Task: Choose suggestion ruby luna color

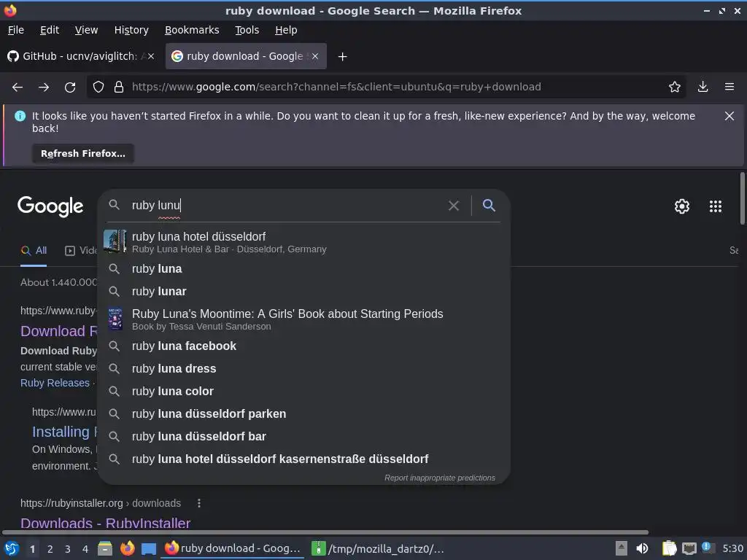Action: [x=304, y=392]
